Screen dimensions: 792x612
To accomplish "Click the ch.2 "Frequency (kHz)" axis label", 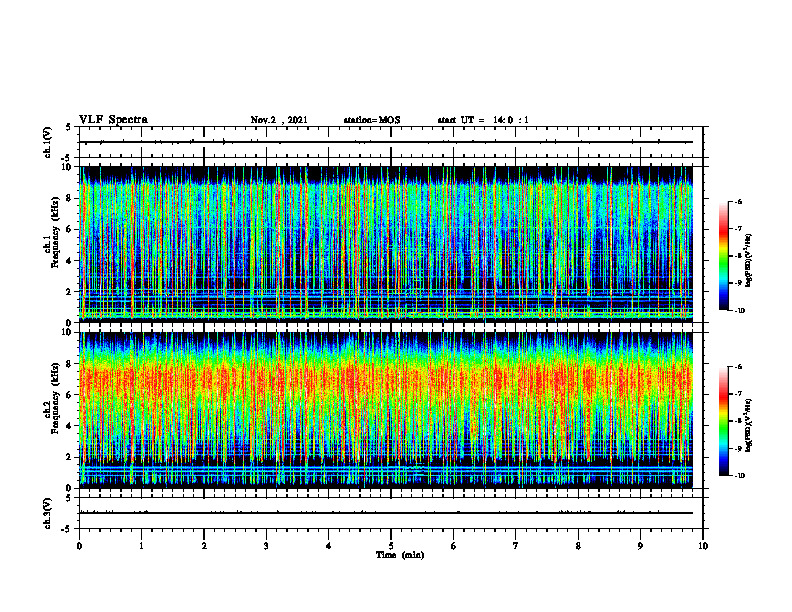I will click(56, 398).
